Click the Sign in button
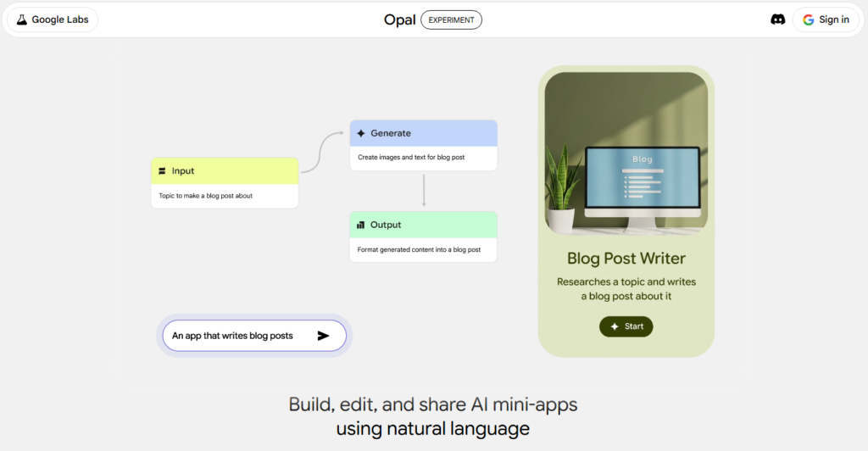The width and height of the screenshot is (868, 451). [x=826, y=19]
